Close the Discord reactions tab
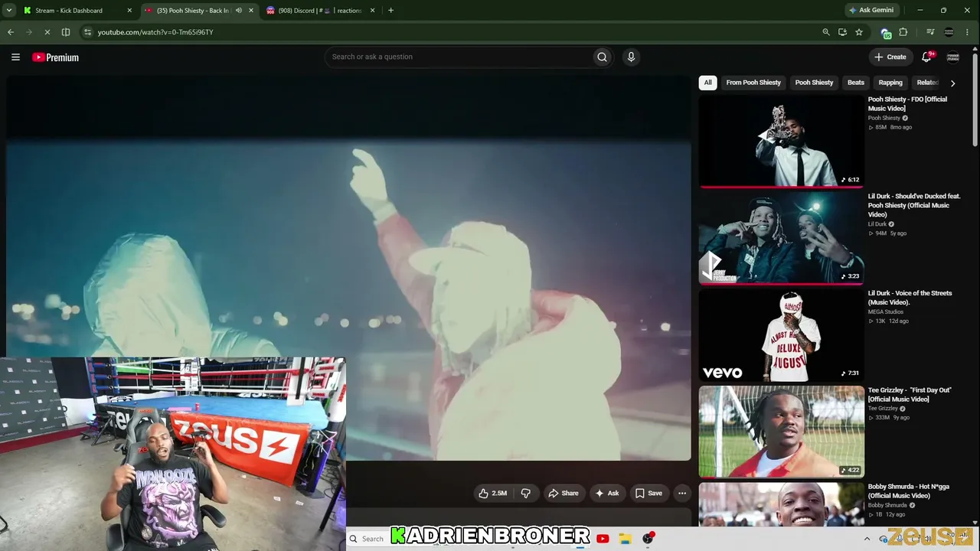The width and height of the screenshot is (980, 551). (373, 11)
